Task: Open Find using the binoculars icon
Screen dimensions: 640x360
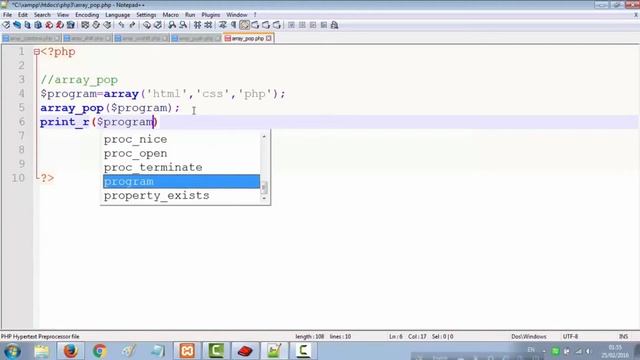Action: [147, 25]
